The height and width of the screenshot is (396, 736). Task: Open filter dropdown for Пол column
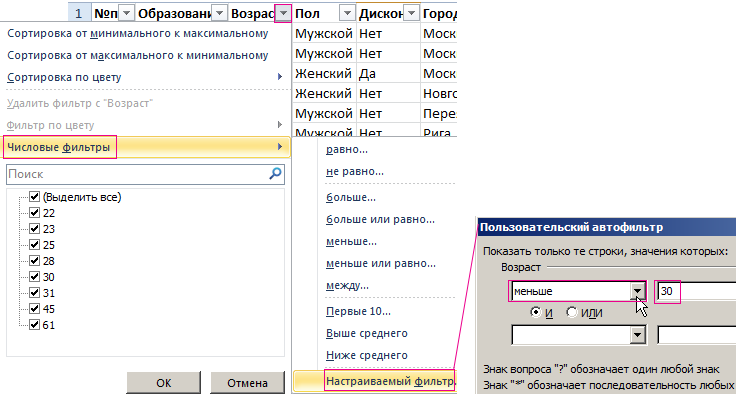(347, 14)
